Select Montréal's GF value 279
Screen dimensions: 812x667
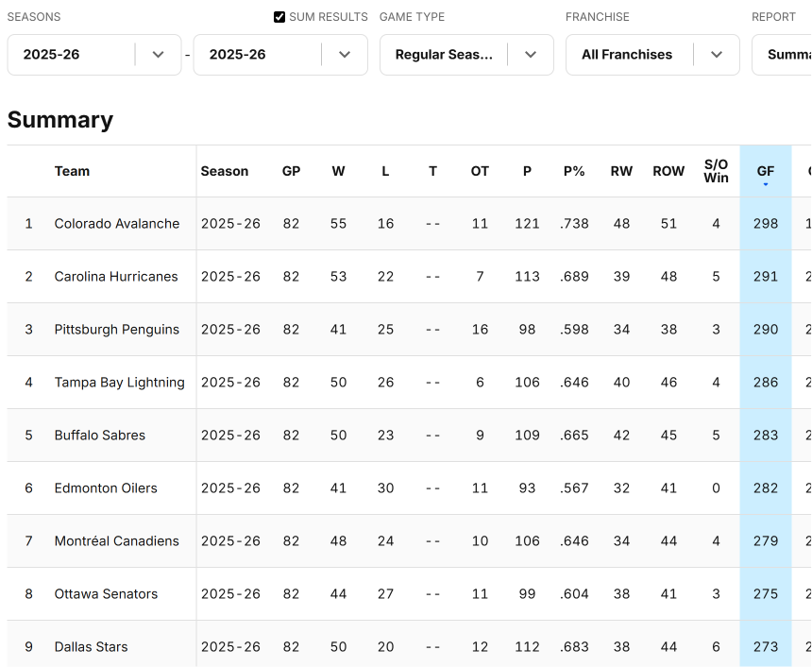pos(766,540)
